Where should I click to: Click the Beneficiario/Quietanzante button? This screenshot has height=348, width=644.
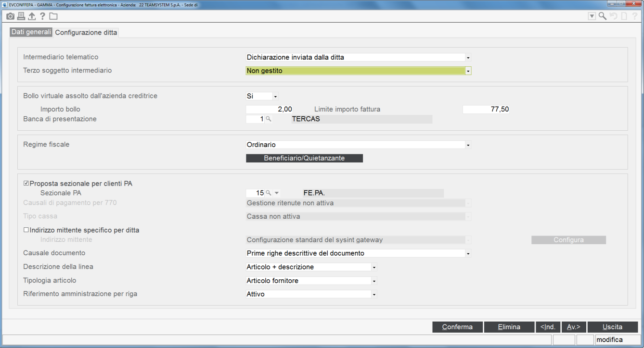click(x=304, y=158)
